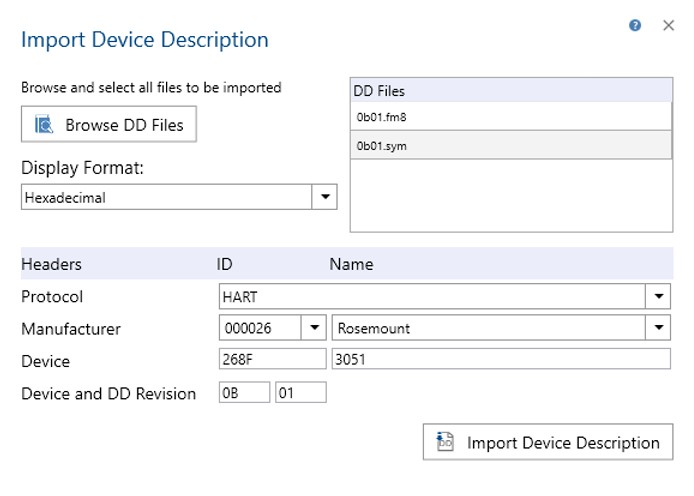Click the Headers column header
694x496 pixels.
coord(51,264)
